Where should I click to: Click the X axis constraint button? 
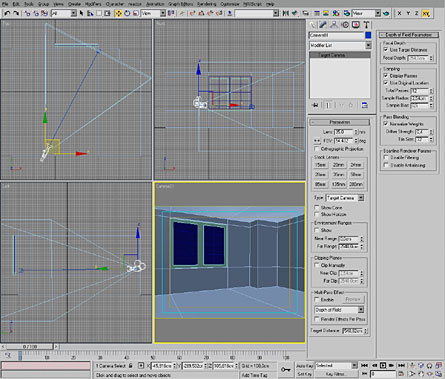pos(400,13)
